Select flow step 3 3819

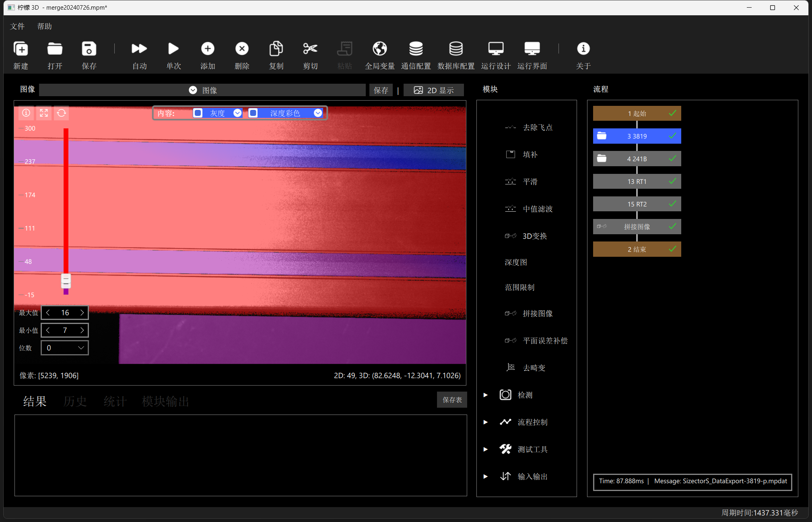pos(637,136)
